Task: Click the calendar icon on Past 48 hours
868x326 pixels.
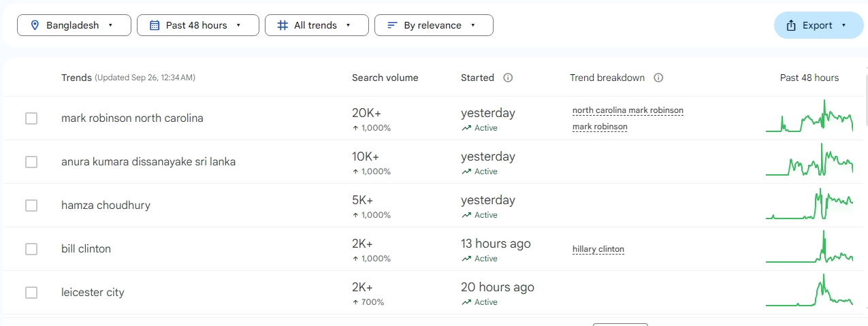Action: coord(155,25)
